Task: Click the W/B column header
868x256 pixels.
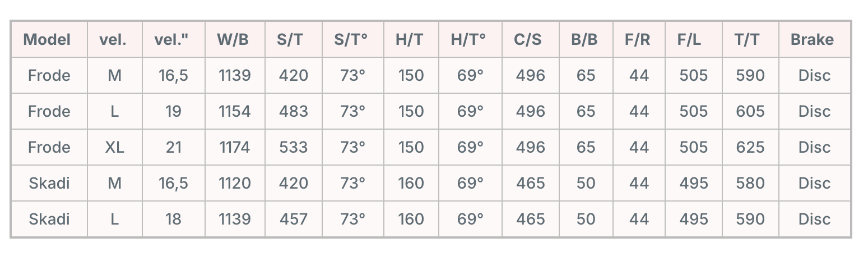Action: click(x=233, y=40)
